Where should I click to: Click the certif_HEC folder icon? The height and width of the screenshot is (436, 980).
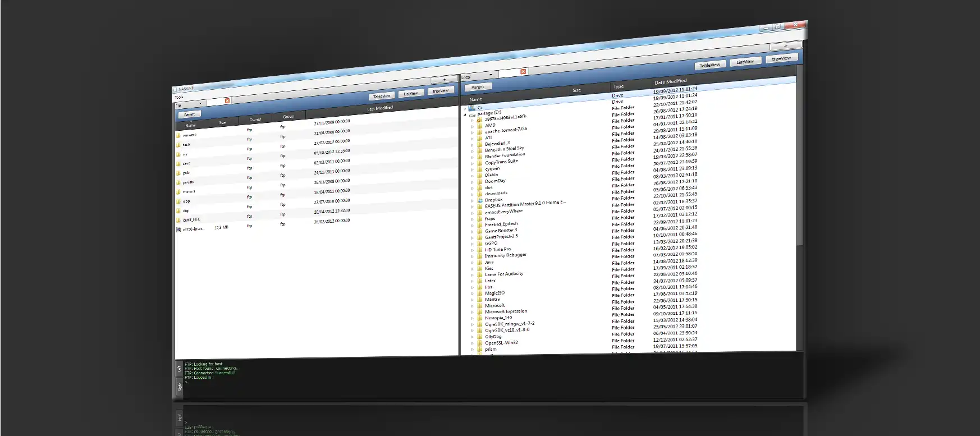pyautogui.click(x=178, y=220)
